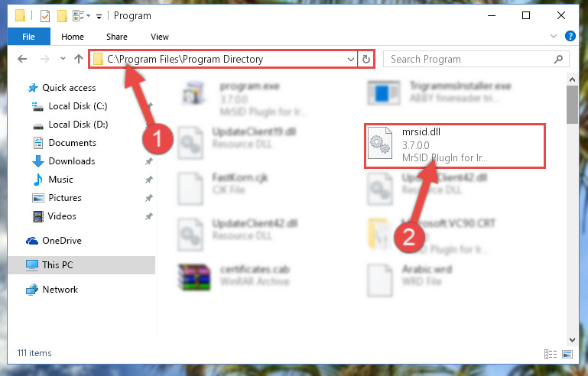This screenshot has width=588, height=376.
Task: Toggle the pin next to Music
Action: 149,180
